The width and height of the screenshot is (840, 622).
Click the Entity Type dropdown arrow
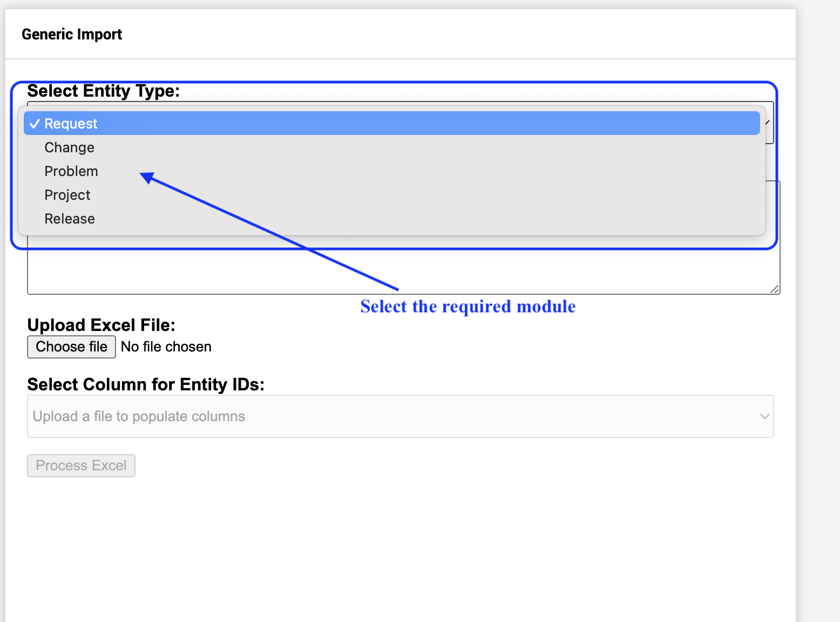(x=768, y=123)
